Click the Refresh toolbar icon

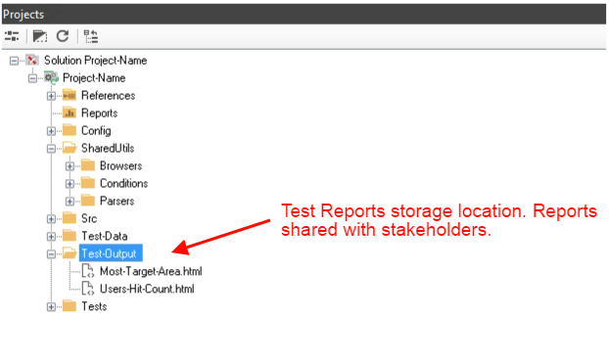pos(63,36)
